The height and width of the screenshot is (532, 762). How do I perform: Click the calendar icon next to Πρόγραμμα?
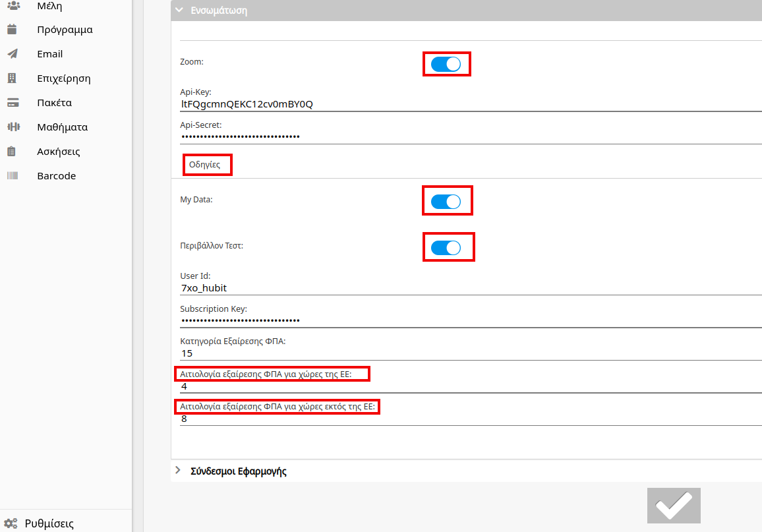(12, 30)
